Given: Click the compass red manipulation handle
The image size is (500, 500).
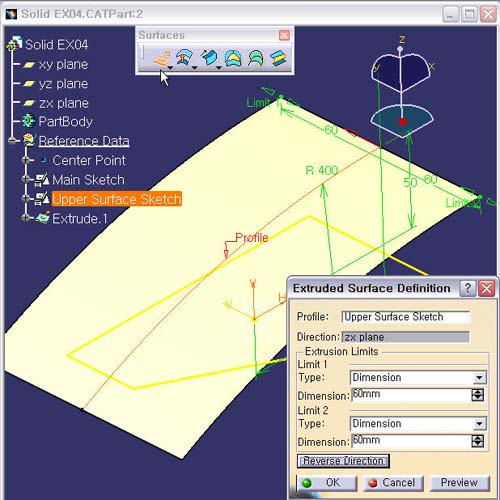Looking at the screenshot, I should point(402,122).
